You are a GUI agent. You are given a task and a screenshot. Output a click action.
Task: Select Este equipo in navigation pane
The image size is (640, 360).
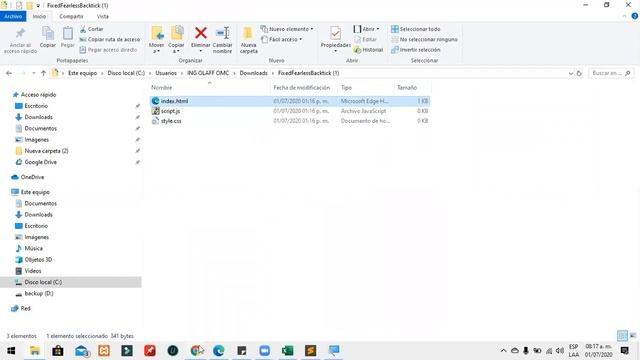(x=35, y=192)
